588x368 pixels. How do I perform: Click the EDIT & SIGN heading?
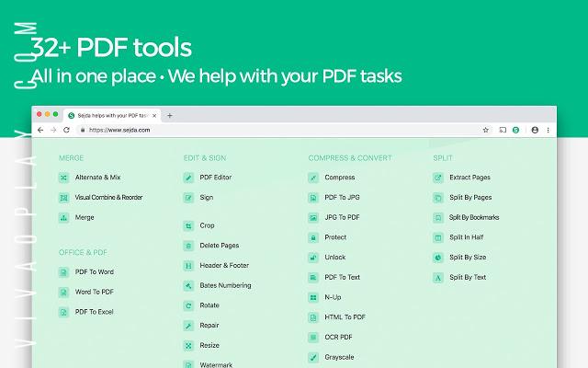[205, 158]
